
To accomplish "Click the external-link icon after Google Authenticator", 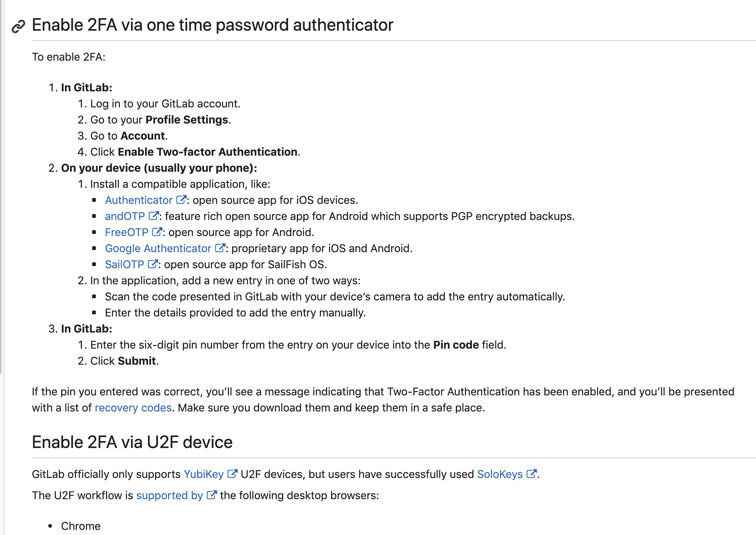I will tap(220, 248).
